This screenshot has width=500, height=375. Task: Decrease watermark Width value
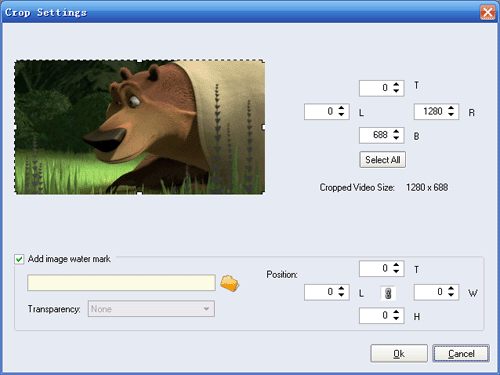click(451, 295)
